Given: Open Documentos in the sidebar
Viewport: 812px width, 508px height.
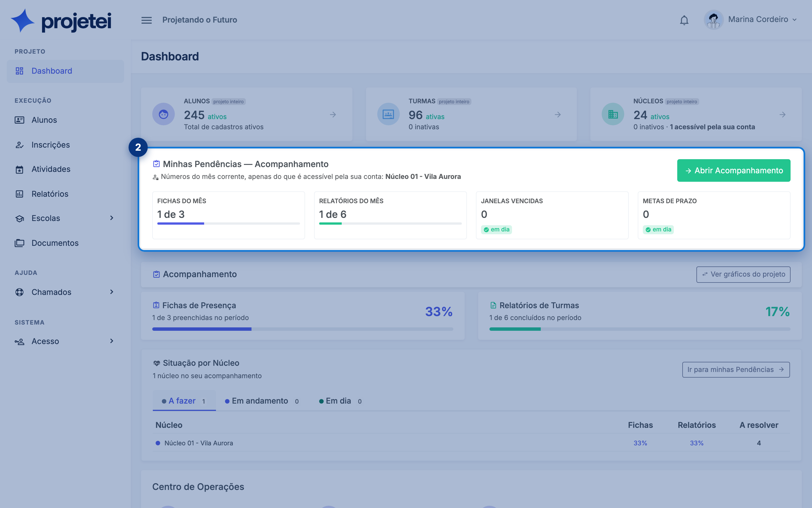Looking at the screenshot, I should (x=65, y=243).
